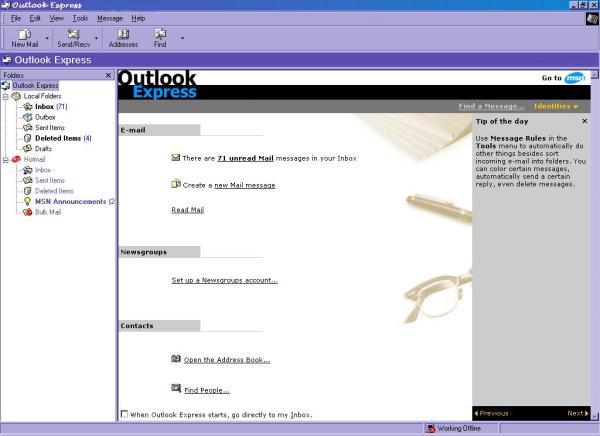Select the MSN Announcements folder label
This screenshot has width=600, height=436.
[70, 201]
